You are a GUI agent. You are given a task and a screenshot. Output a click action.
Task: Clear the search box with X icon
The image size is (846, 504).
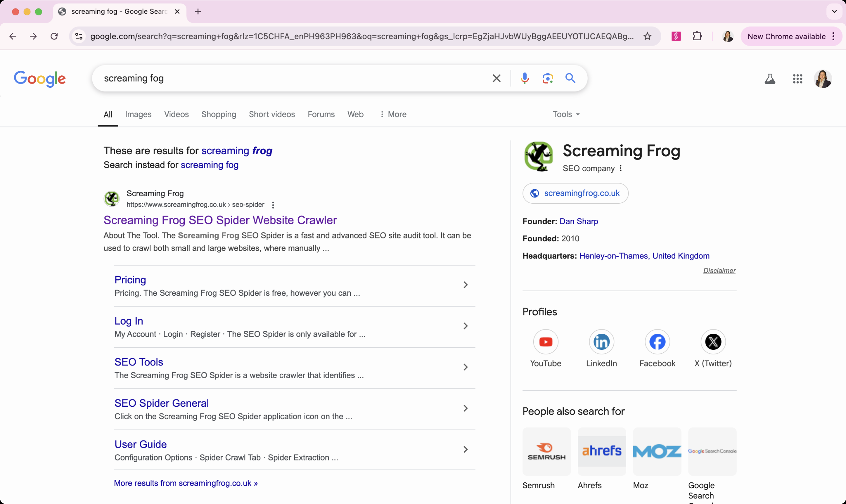pos(497,79)
